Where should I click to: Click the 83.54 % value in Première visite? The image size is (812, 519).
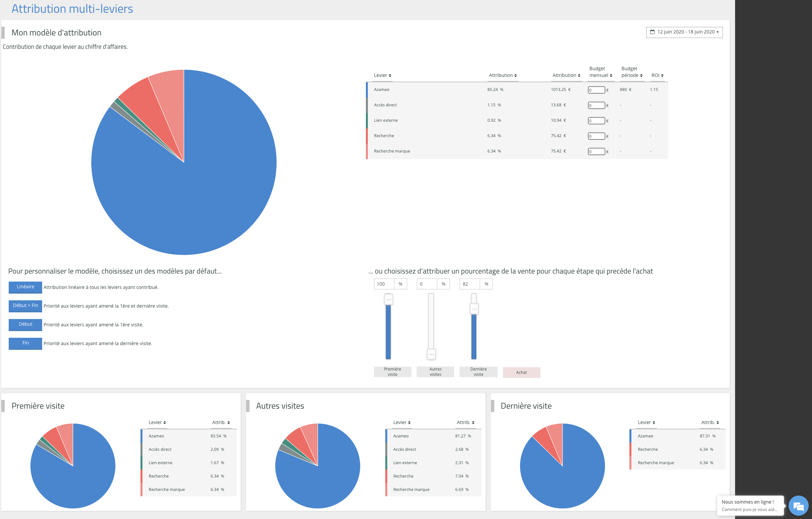pyautogui.click(x=218, y=436)
